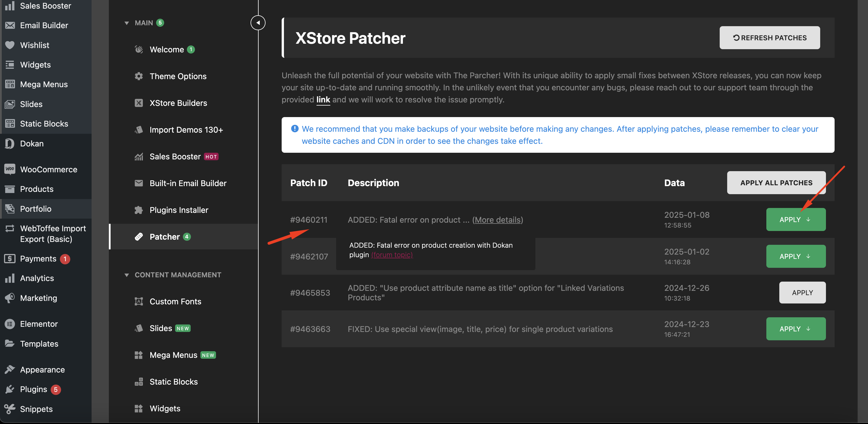Open the Slides sidebar icon
This screenshot has height=424, width=868.
point(10,104)
